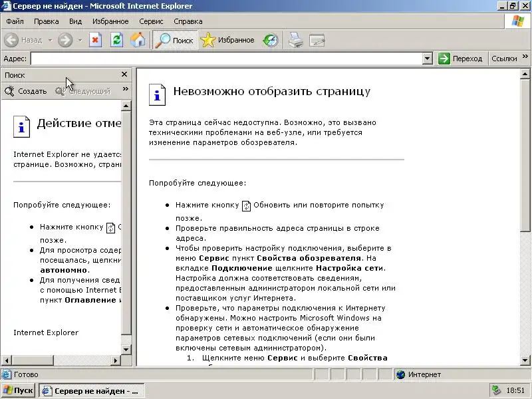This screenshot has width=532, height=399.
Task: Open the Правка menu
Action: pyautogui.click(x=47, y=21)
